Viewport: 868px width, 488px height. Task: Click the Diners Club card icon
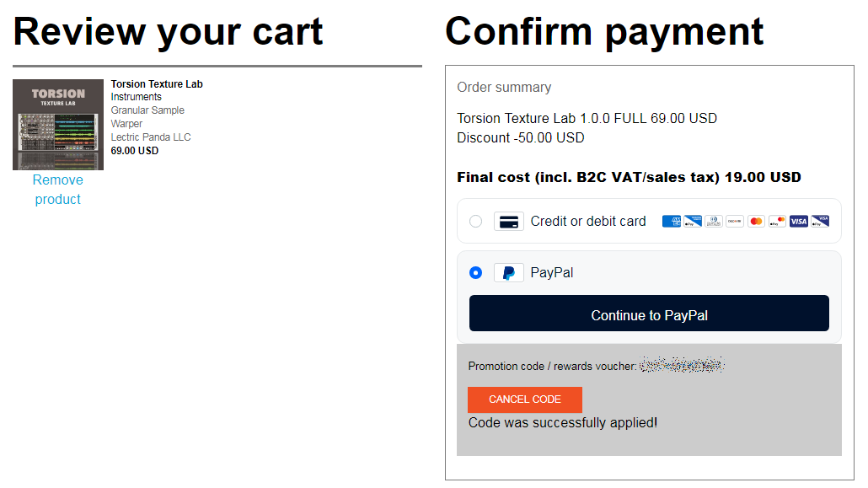[714, 222]
